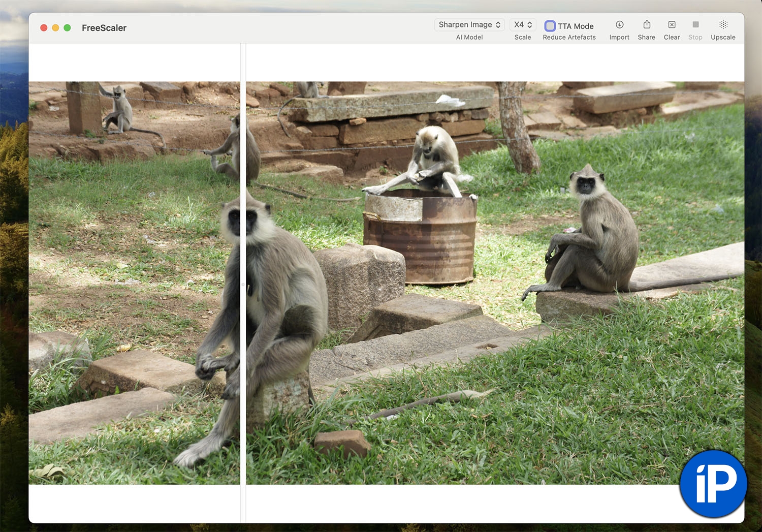The height and width of the screenshot is (532, 762).
Task: Open the Share icon menu
Action: coord(646,25)
